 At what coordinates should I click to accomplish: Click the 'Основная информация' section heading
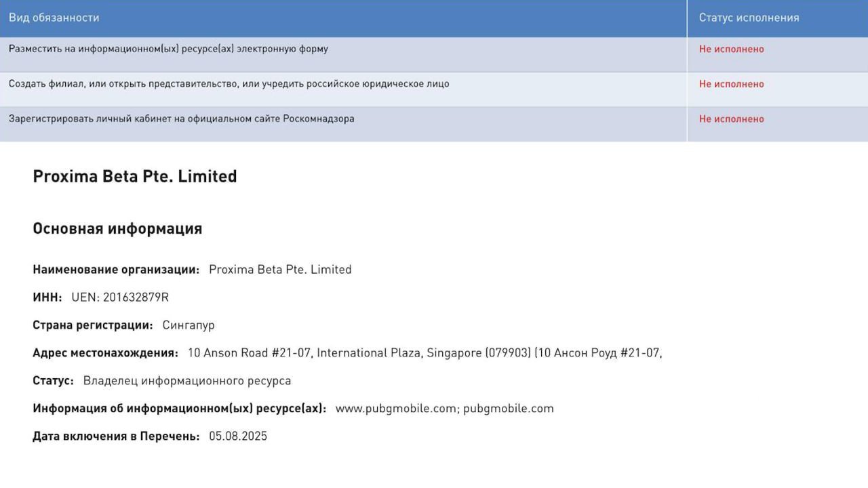pyautogui.click(x=117, y=228)
